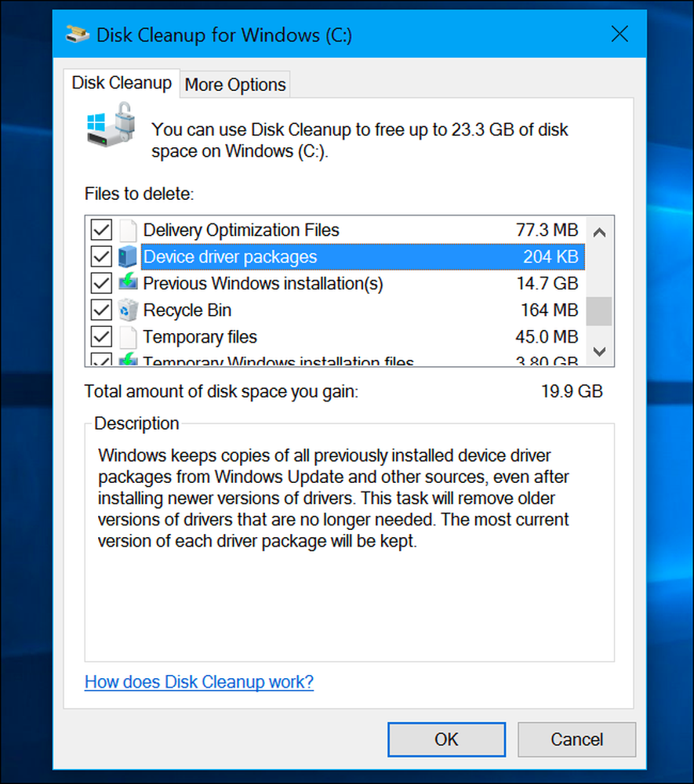694x784 pixels.
Task: Click the Temporary files page icon
Action: click(128, 337)
